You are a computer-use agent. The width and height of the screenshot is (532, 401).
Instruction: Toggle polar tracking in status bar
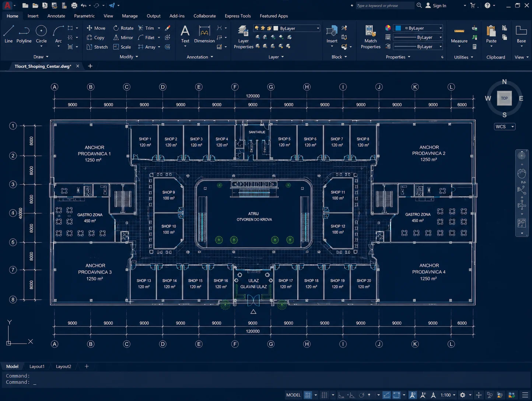click(362, 395)
